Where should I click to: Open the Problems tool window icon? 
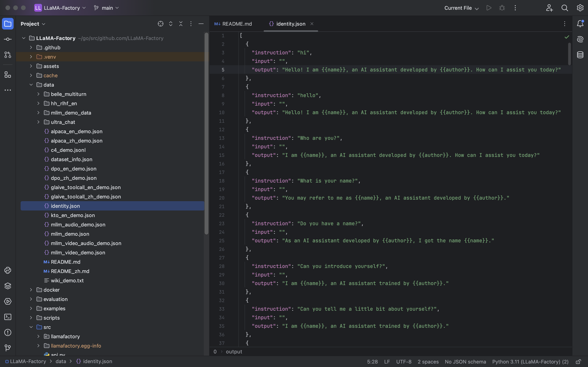click(8, 332)
